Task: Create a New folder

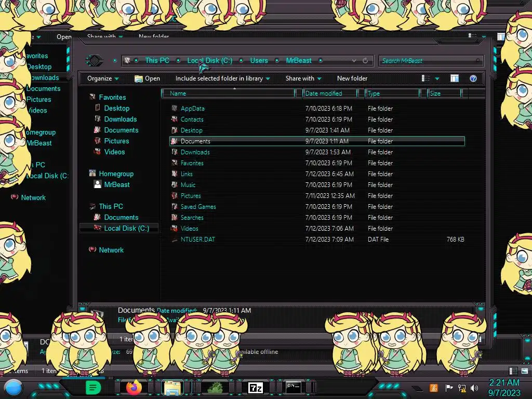Action: pyautogui.click(x=352, y=78)
